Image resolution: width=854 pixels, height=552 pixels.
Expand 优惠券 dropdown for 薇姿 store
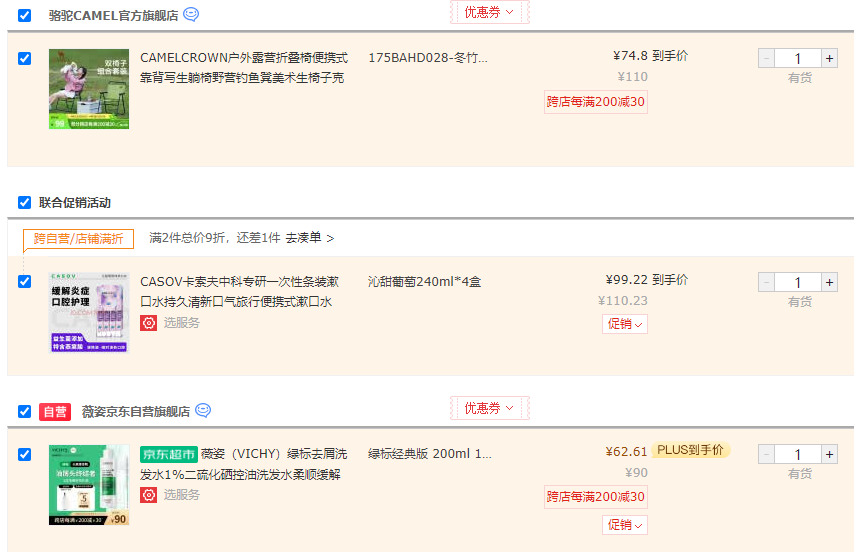(489, 408)
